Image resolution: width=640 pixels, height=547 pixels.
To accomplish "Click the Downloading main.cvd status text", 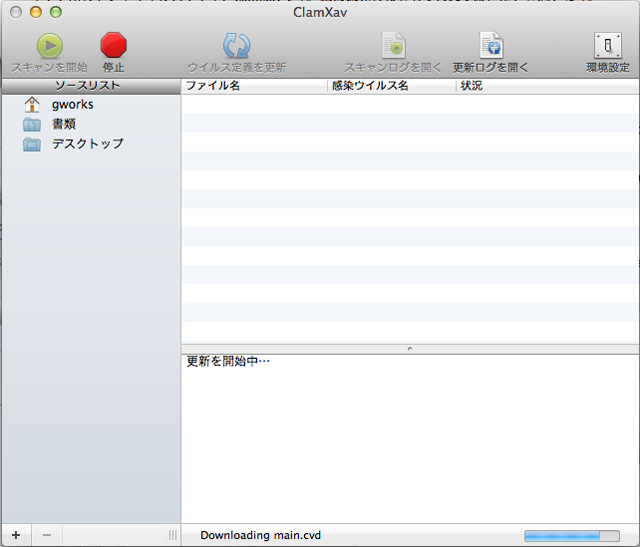I will tap(260, 535).
